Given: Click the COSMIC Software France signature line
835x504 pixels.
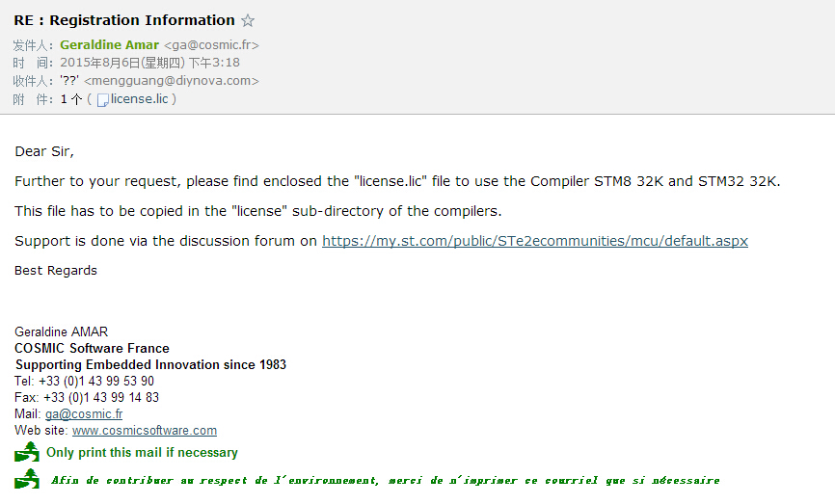Looking at the screenshot, I should coord(92,348).
